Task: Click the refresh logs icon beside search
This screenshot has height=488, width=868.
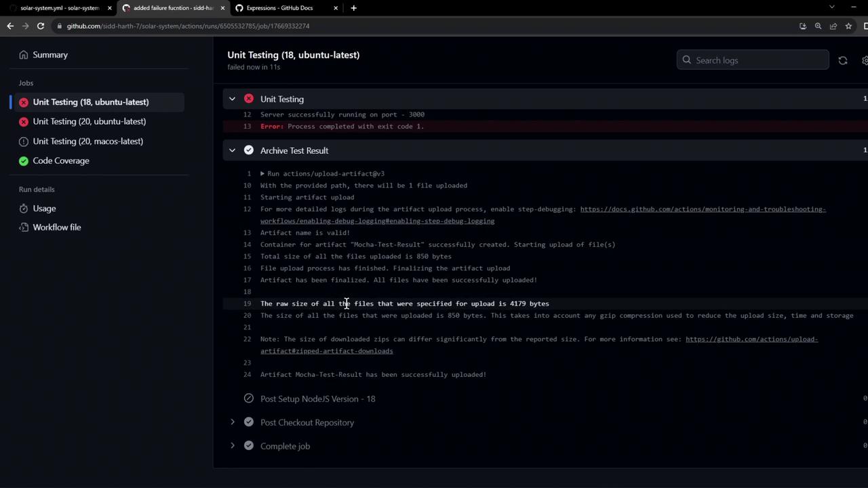Action: tap(843, 60)
